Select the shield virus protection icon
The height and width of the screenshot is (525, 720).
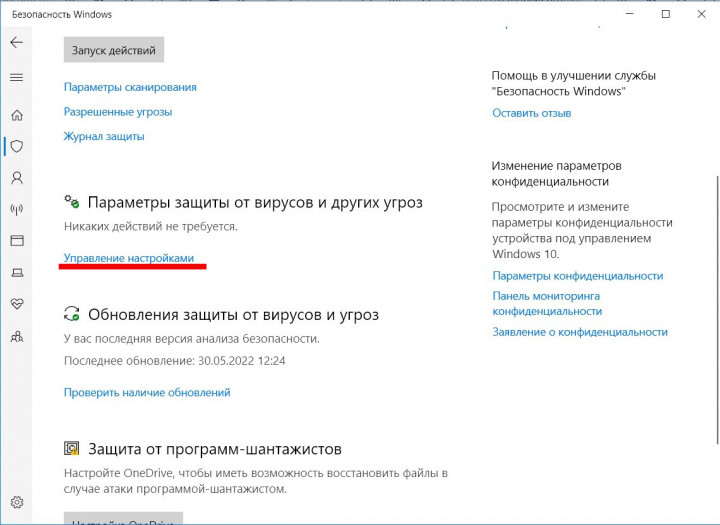pyautogui.click(x=16, y=146)
